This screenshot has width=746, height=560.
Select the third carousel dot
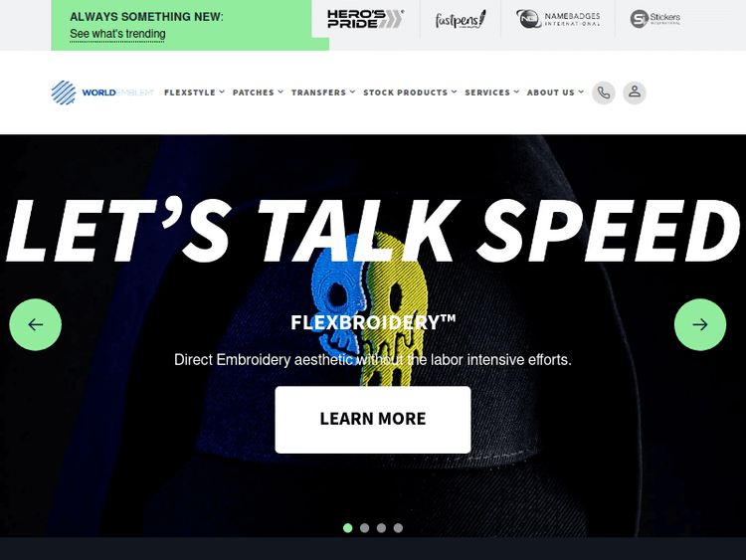coord(381,527)
